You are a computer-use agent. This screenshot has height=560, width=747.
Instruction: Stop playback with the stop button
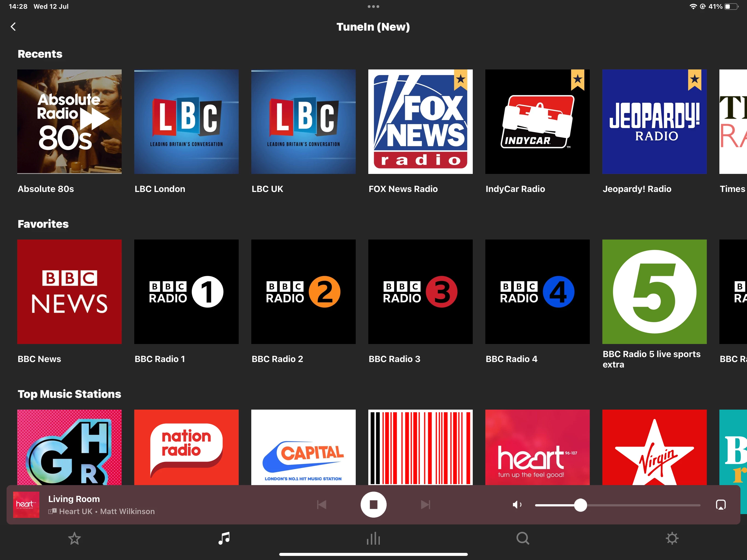[x=373, y=504]
